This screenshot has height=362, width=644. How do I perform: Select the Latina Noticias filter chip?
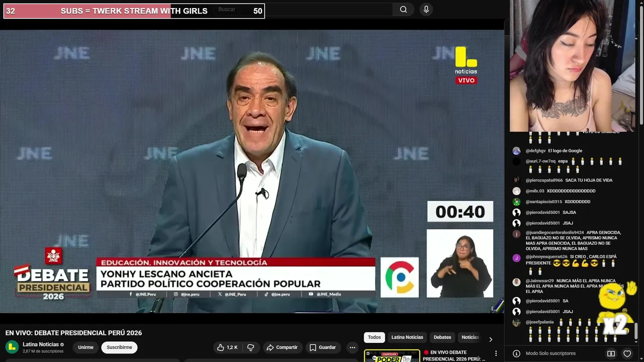click(x=407, y=337)
